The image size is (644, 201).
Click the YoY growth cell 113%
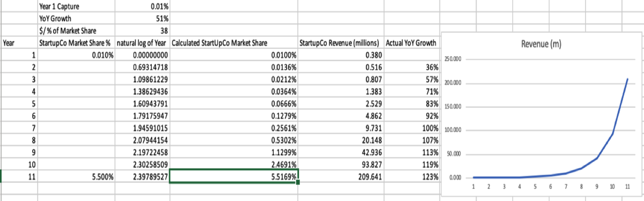coord(412,152)
